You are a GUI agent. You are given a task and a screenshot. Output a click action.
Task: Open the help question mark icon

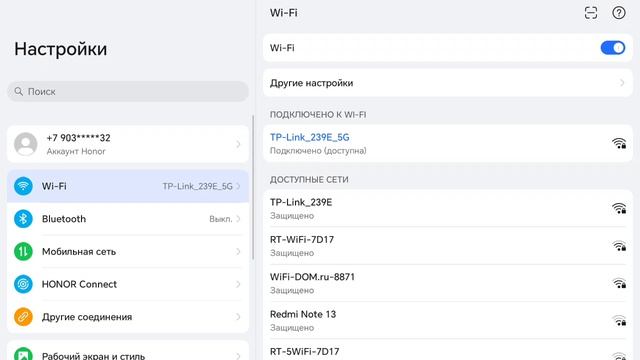point(619,13)
